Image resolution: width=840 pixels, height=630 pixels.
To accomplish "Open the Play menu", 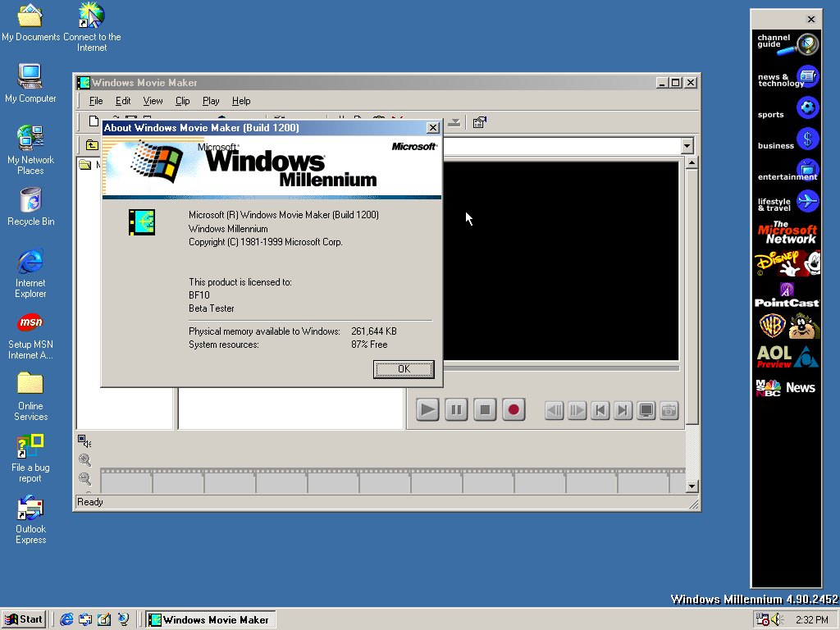I will 211,101.
